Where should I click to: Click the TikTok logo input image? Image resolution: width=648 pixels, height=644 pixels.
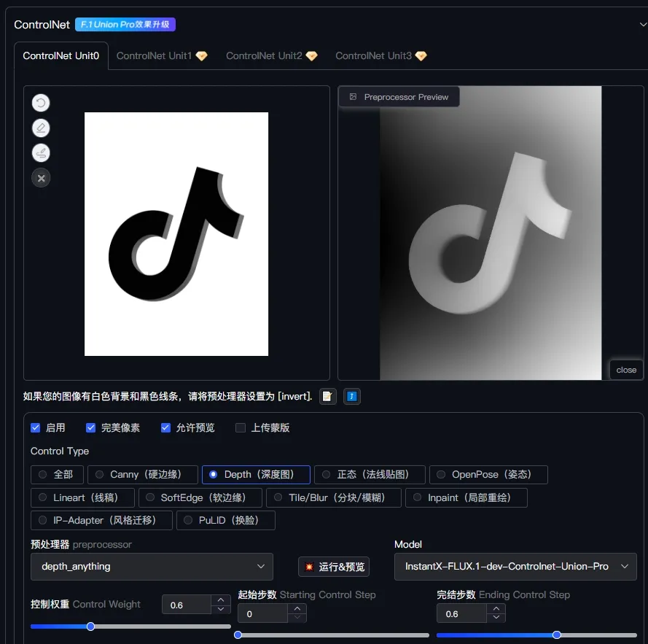pyautogui.click(x=176, y=234)
